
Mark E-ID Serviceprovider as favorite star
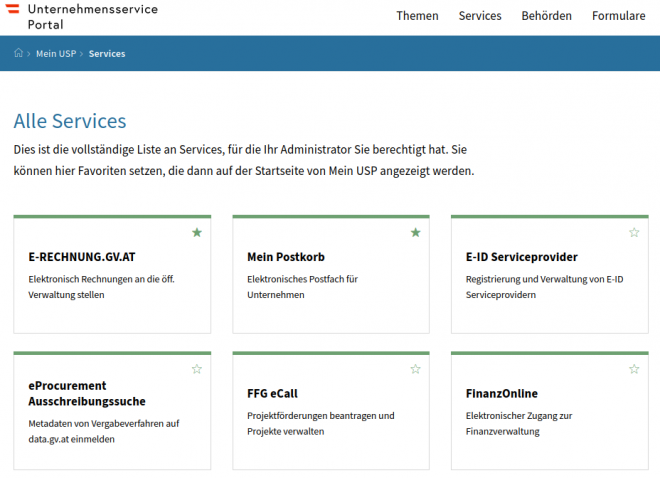pos(634,232)
